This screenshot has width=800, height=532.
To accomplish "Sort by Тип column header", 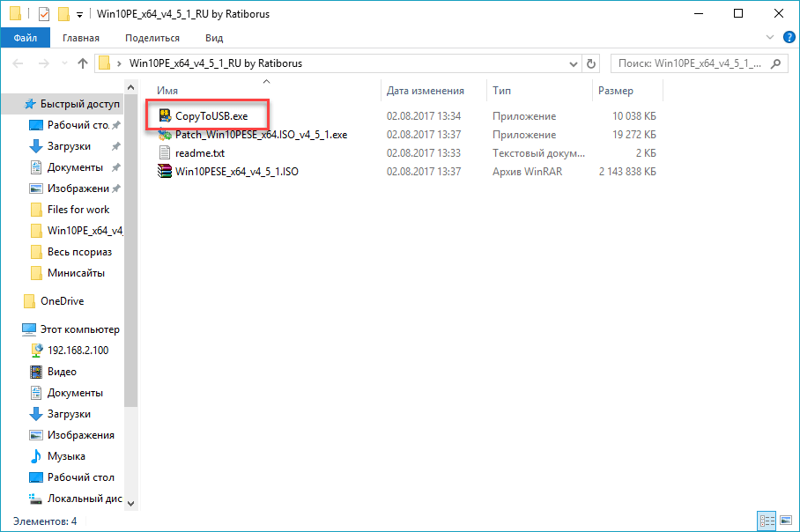I will (x=539, y=91).
